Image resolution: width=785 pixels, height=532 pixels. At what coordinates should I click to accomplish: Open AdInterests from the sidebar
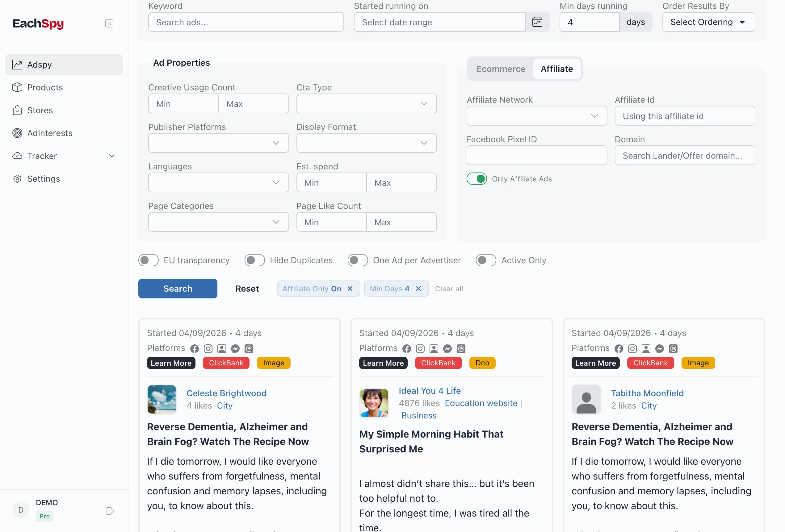point(50,133)
